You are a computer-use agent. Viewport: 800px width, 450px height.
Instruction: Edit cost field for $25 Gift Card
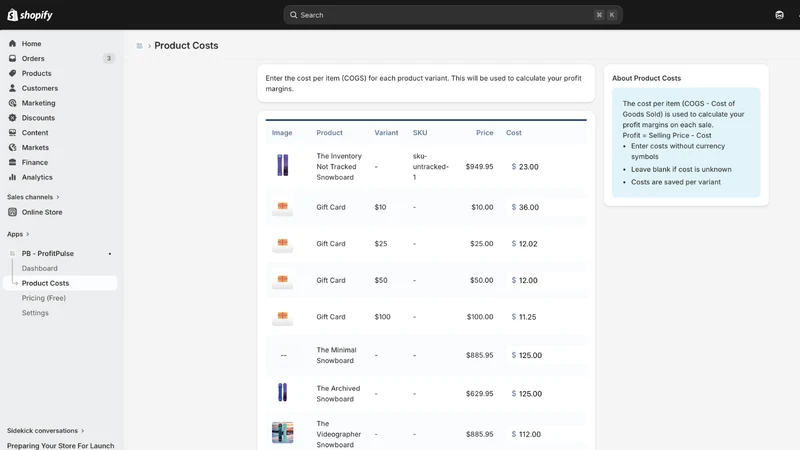pos(545,243)
